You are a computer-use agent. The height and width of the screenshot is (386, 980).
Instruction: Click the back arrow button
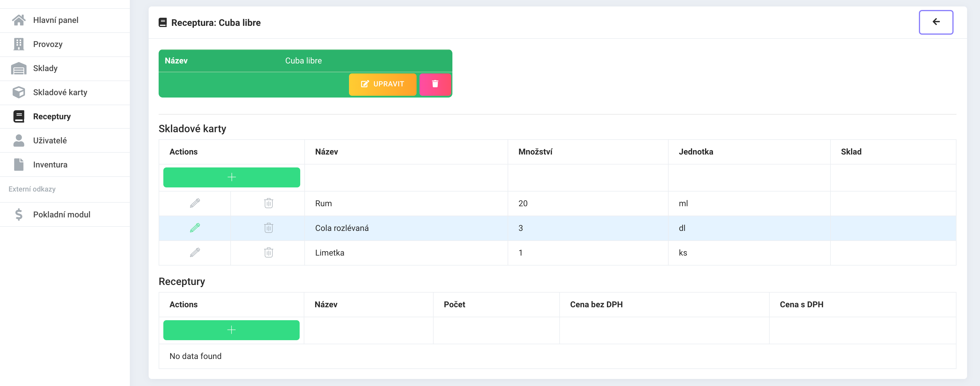point(936,22)
